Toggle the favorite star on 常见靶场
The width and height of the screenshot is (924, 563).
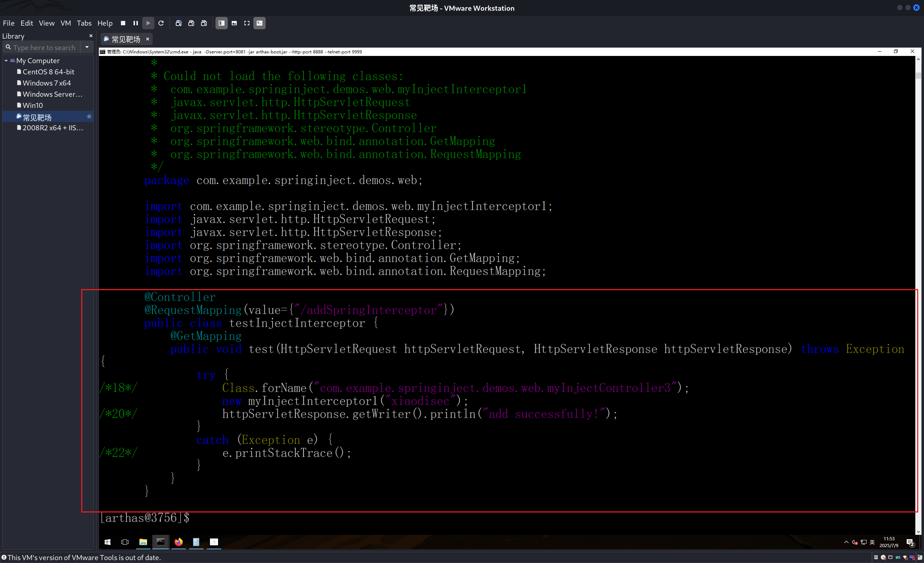point(89,117)
